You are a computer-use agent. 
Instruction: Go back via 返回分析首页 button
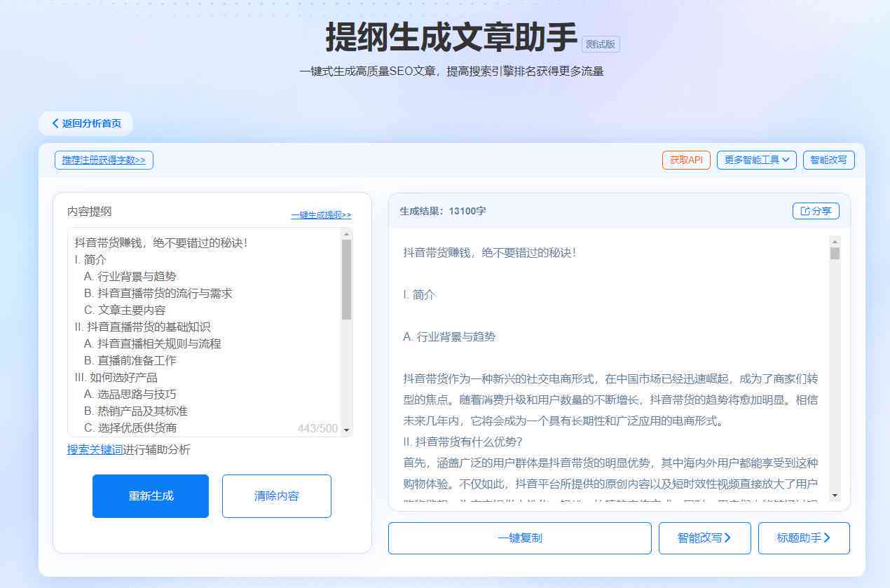pos(85,123)
